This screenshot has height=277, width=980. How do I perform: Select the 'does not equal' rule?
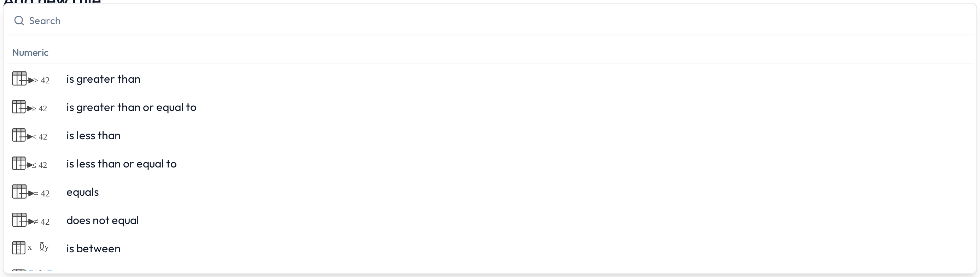coord(102,220)
